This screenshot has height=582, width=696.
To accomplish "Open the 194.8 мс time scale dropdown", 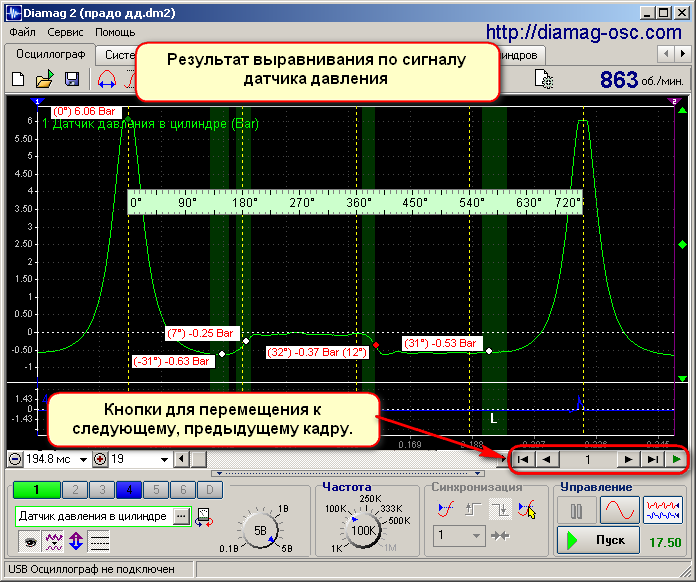I will coord(83,459).
